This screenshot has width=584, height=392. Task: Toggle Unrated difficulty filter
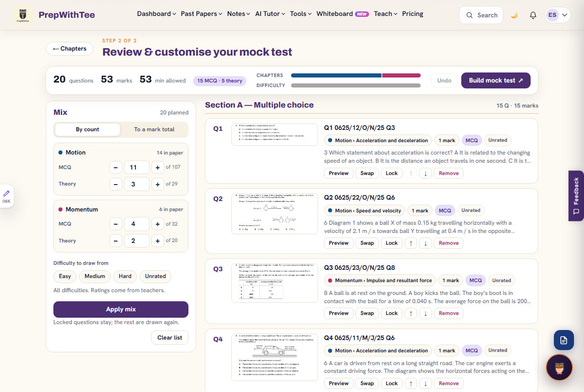coord(156,276)
